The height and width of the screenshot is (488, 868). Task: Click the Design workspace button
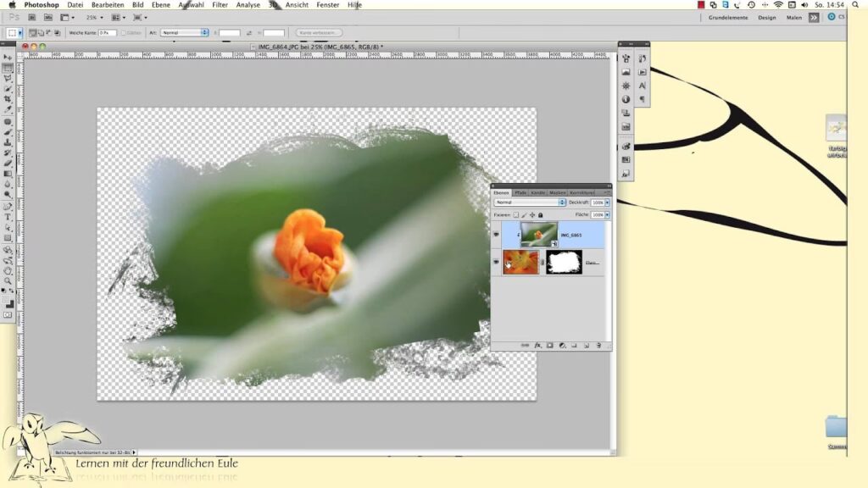click(766, 17)
